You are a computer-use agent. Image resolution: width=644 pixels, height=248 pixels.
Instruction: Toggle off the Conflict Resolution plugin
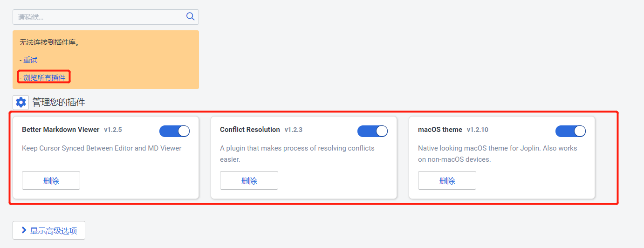click(372, 131)
